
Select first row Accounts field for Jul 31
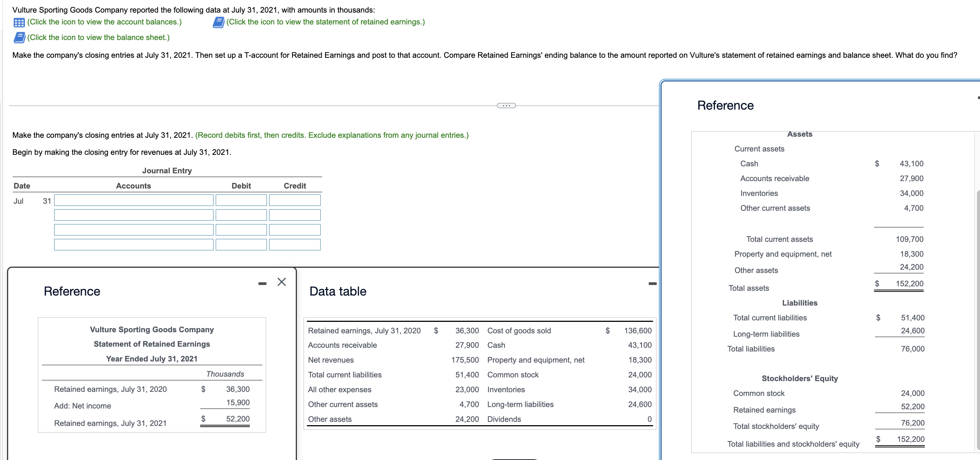133,200
